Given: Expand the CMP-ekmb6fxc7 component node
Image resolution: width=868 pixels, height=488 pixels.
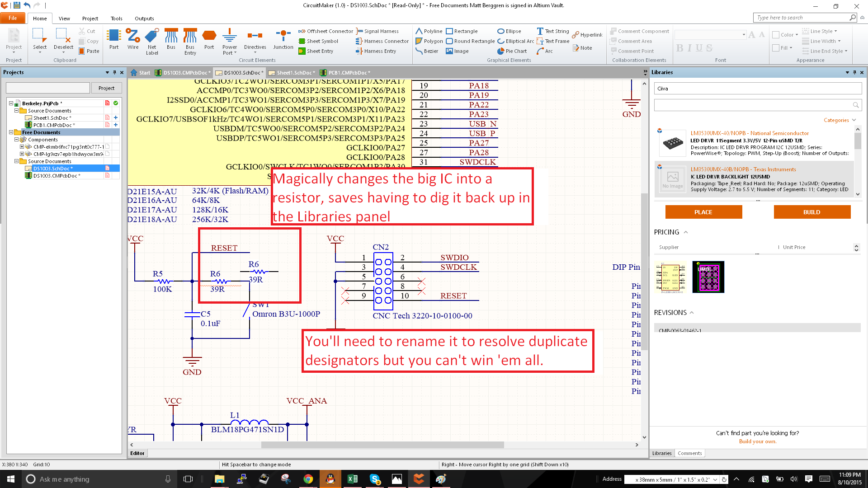Looking at the screenshot, I should [22, 147].
